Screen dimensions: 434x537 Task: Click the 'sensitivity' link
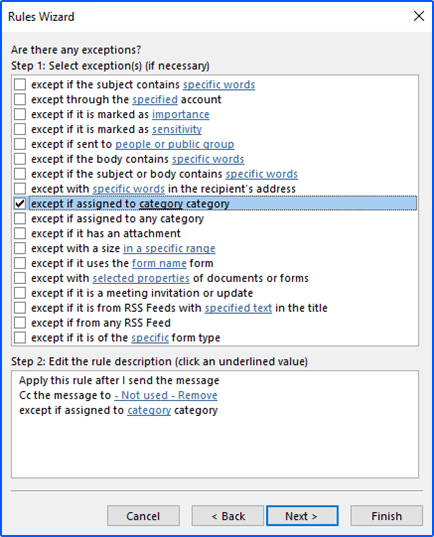[x=177, y=129]
